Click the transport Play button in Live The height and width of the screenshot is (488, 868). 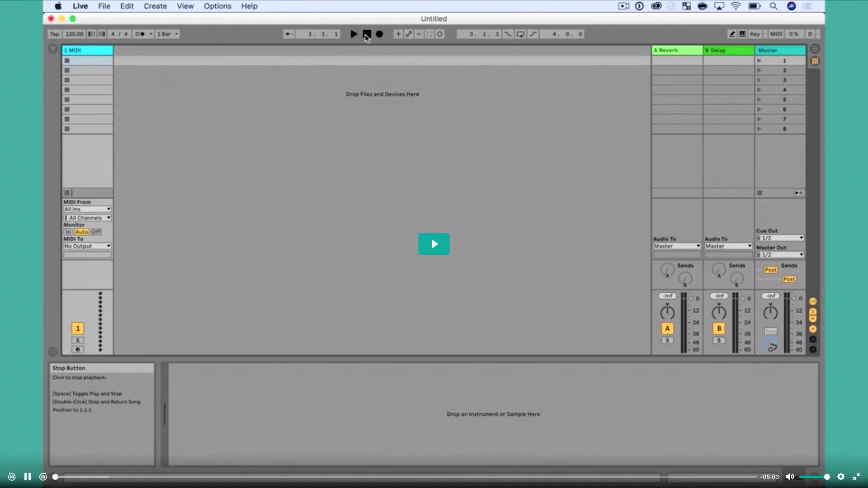354,34
